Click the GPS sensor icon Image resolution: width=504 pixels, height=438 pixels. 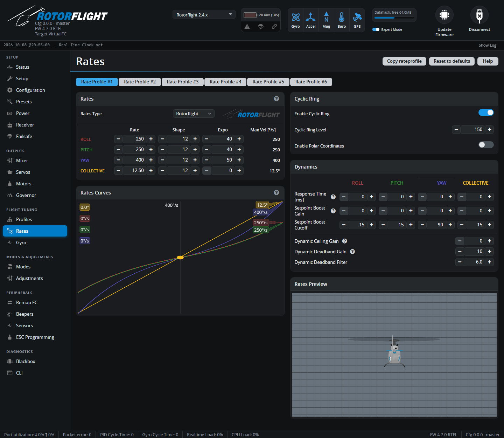pos(357,20)
